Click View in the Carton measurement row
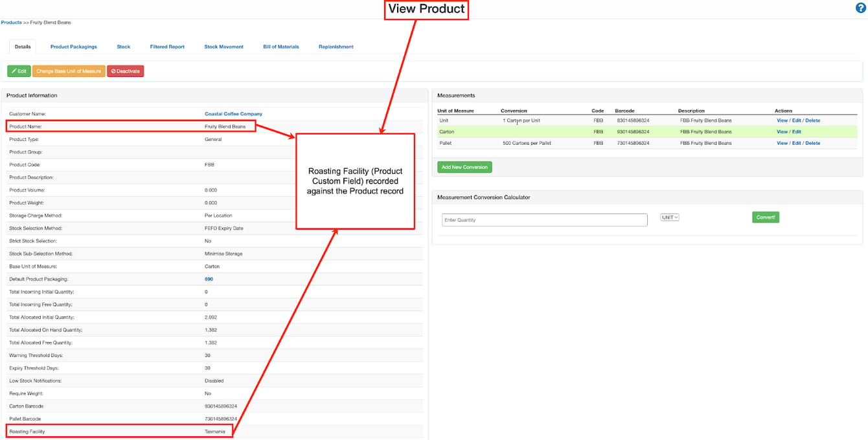 [782, 131]
